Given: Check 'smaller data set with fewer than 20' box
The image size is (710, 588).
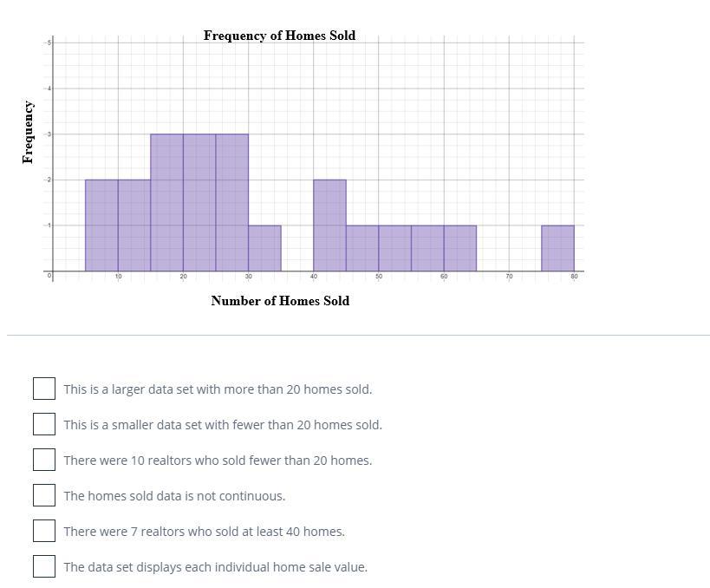Looking at the screenshot, I should [x=44, y=424].
